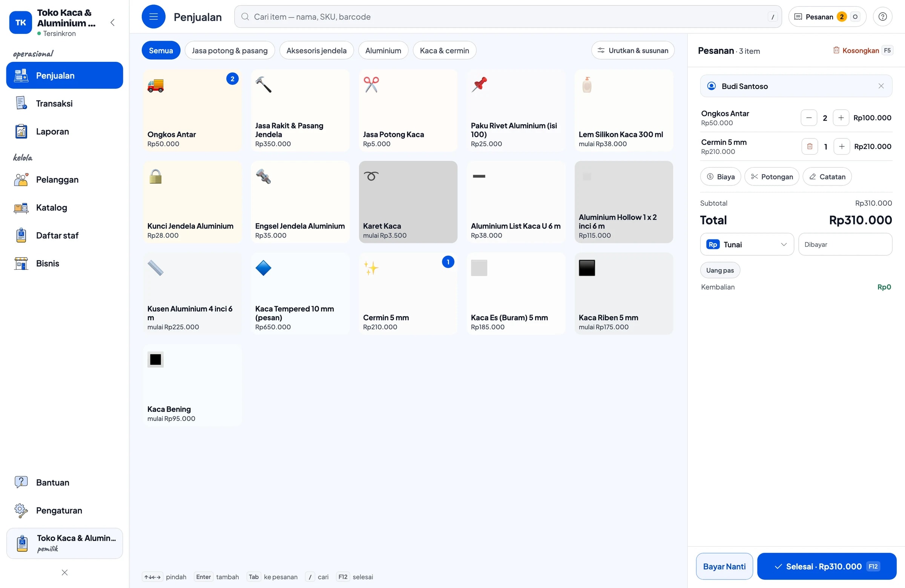Collapse the sidebar with the chevron
This screenshot has width=905, height=588.
[x=112, y=22]
